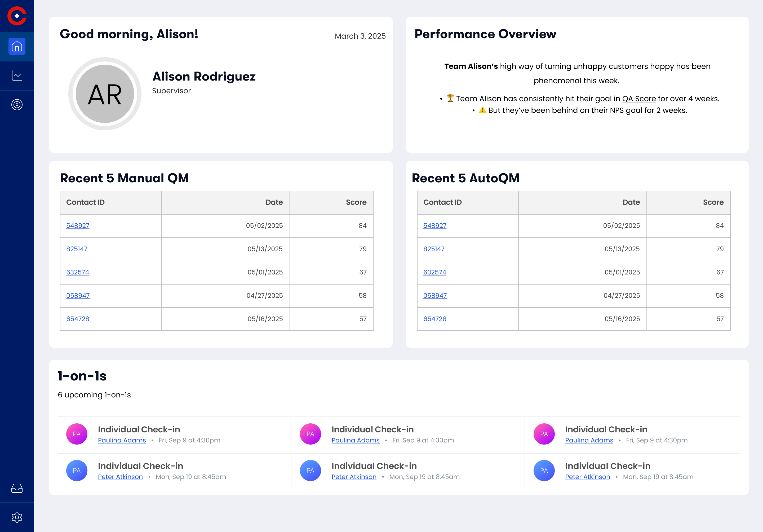Open contact 058947 in AutoQM table
The height and width of the screenshot is (532, 763).
pyautogui.click(x=435, y=295)
